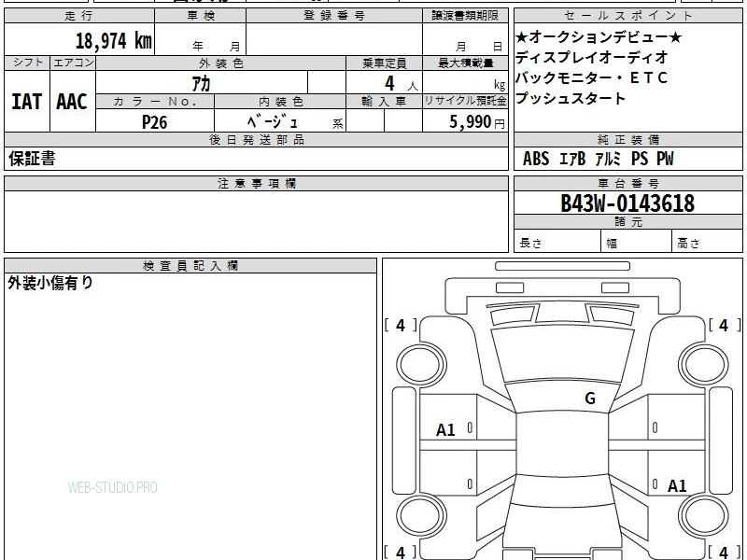Select the ★オークションデビュー★ sales point line
Screen dimensions: 747x560
coord(599,37)
